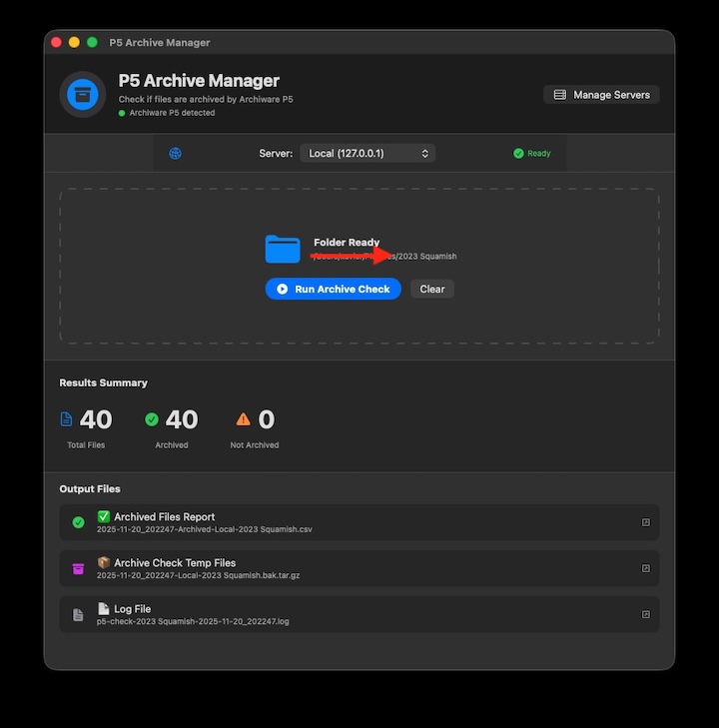Click the green Archived checkmark icon
The image size is (719, 728).
(x=152, y=419)
